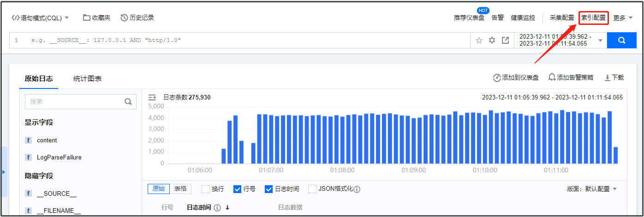
Task: Open the time range picker dropdown
Action: click(560, 41)
